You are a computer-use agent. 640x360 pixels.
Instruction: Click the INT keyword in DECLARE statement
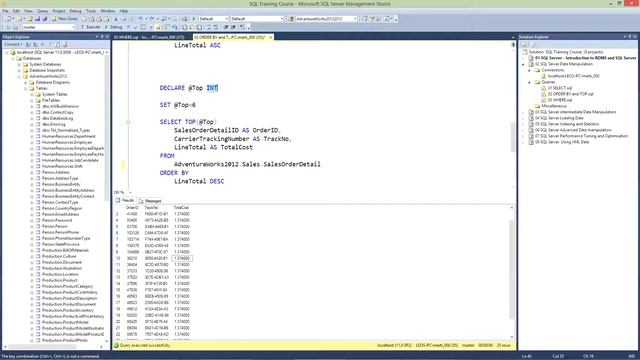[x=212, y=88]
